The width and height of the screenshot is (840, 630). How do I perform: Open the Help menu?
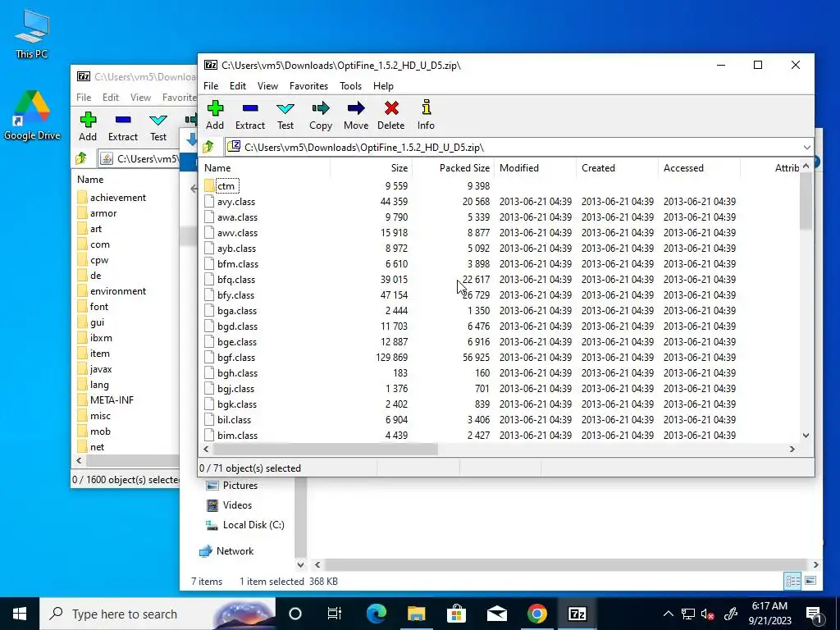click(x=383, y=85)
